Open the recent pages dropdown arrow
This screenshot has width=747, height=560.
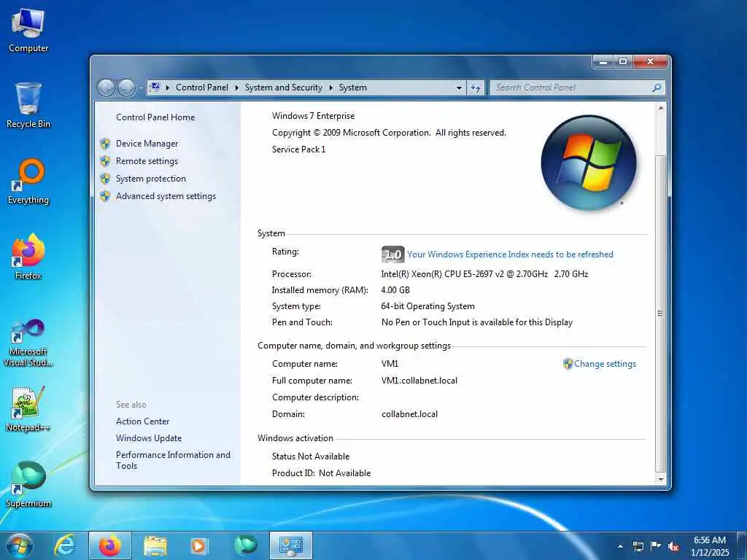(x=141, y=88)
